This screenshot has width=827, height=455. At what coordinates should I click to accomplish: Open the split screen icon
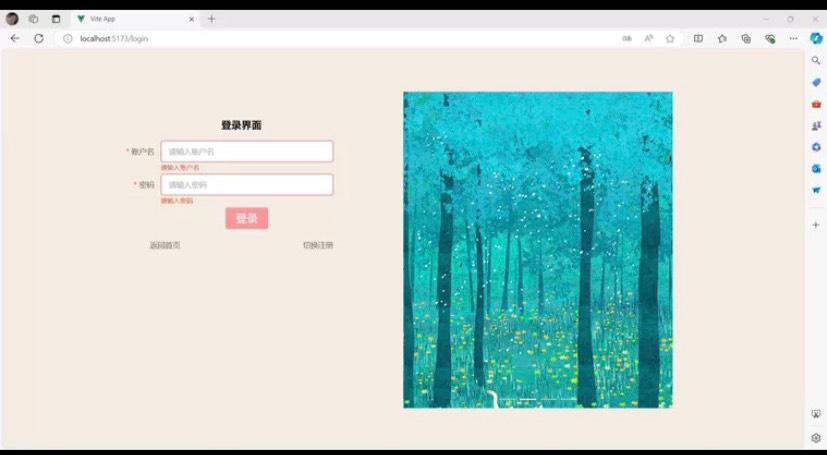pyautogui.click(x=698, y=38)
